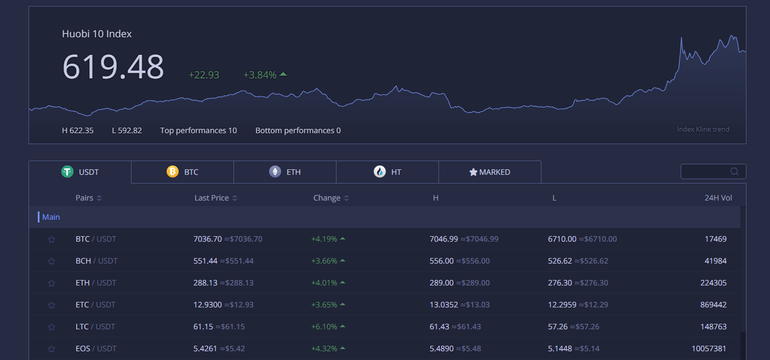Click EOS 24H volume 10057381
Viewport: 770px width, 360px height.
pyautogui.click(x=708, y=349)
